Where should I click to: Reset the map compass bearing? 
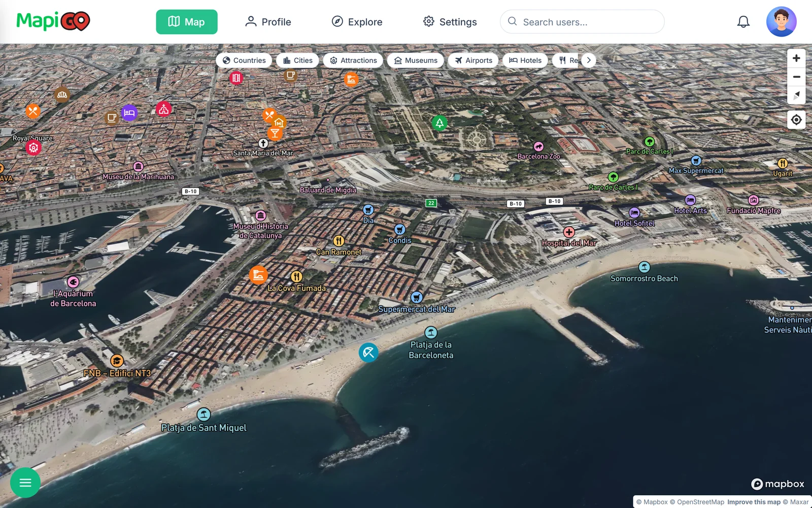click(x=796, y=96)
